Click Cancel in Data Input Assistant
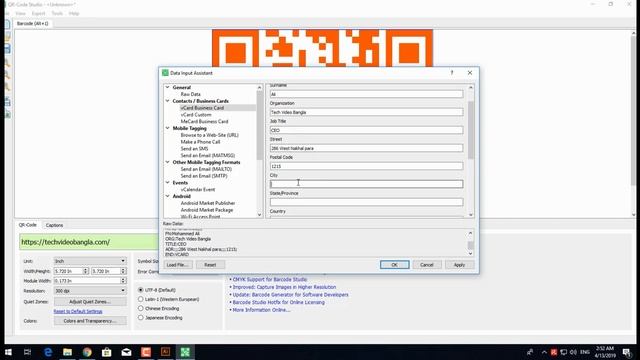This screenshot has width=640, height=360. pyautogui.click(x=427, y=265)
